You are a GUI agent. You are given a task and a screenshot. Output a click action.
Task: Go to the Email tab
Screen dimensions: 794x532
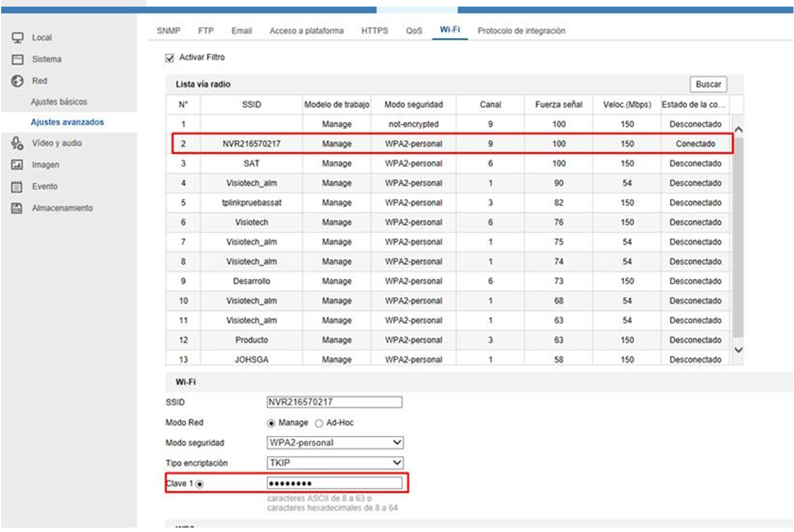coord(242,31)
